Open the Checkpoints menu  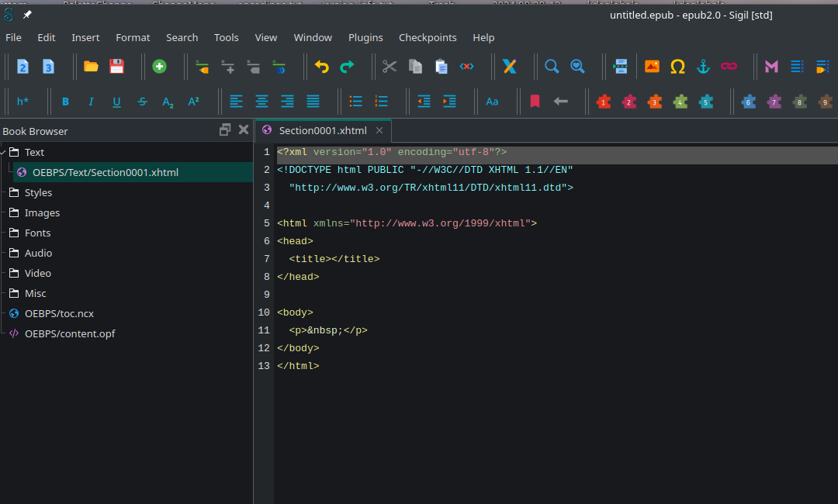click(428, 37)
